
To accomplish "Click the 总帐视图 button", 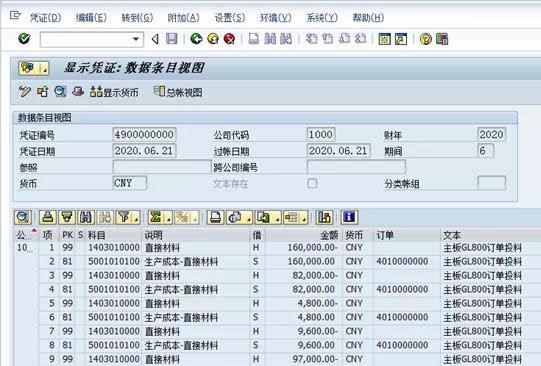I will pos(178,92).
